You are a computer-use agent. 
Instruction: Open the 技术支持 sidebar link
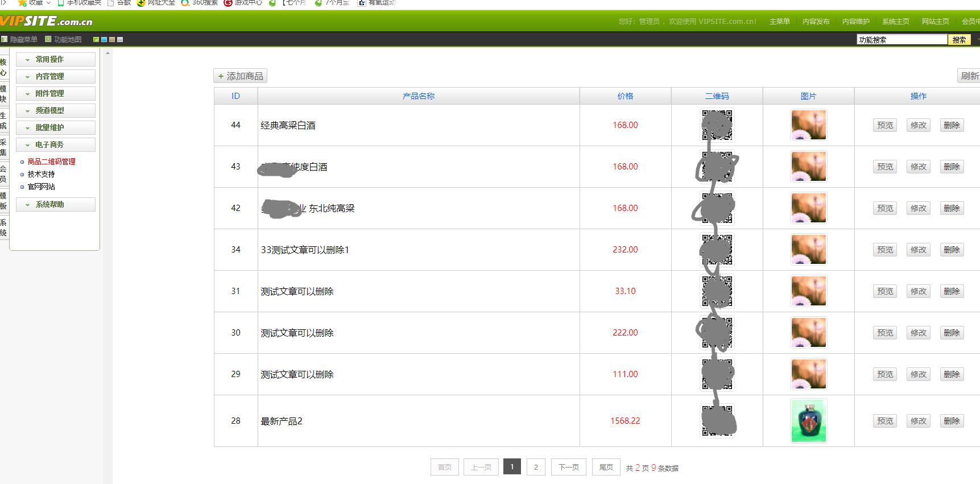coord(41,174)
